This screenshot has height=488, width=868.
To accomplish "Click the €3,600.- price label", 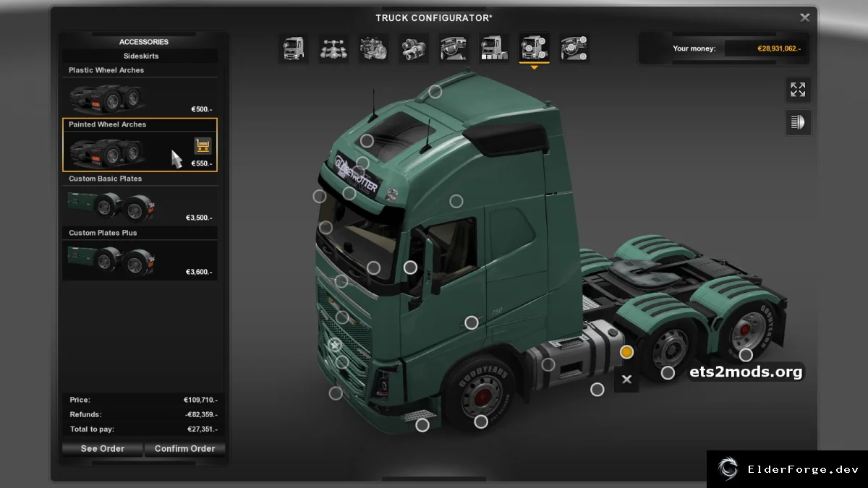I will [199, 272].
